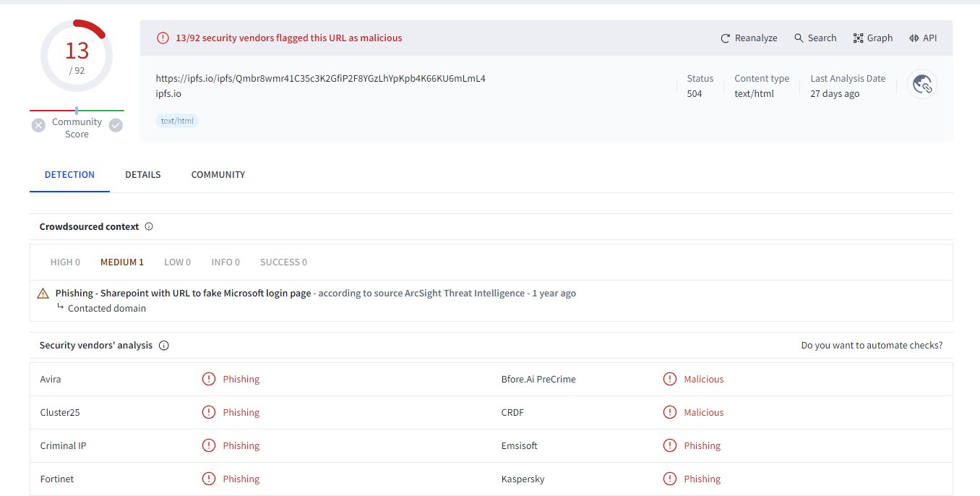This screenshot has width=980, height=496.
Task: Click the Reanalyze refresh icon
Action: tap(726, 38)
